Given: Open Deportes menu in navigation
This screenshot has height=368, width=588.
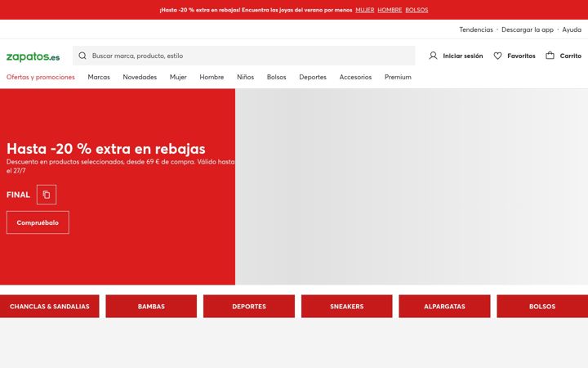Looking at the screenshot, I should coord(313,77).
